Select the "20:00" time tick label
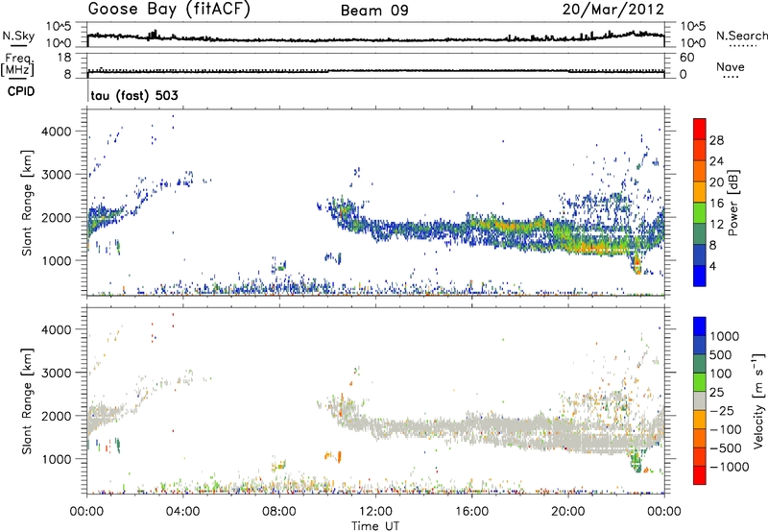768x532 pixels. tap(567, 512)
